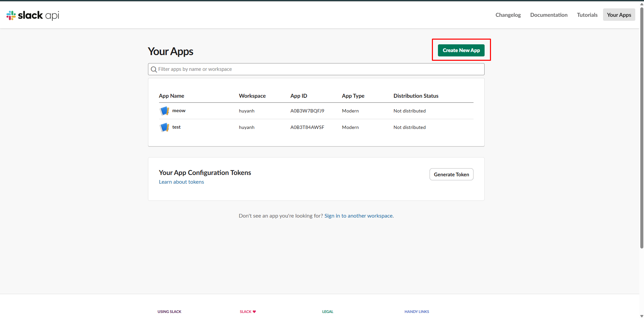Click Not distributed in the meow row
Image resolution: width=644 pixels, height=318 pixels.
[x=409, y=111]
